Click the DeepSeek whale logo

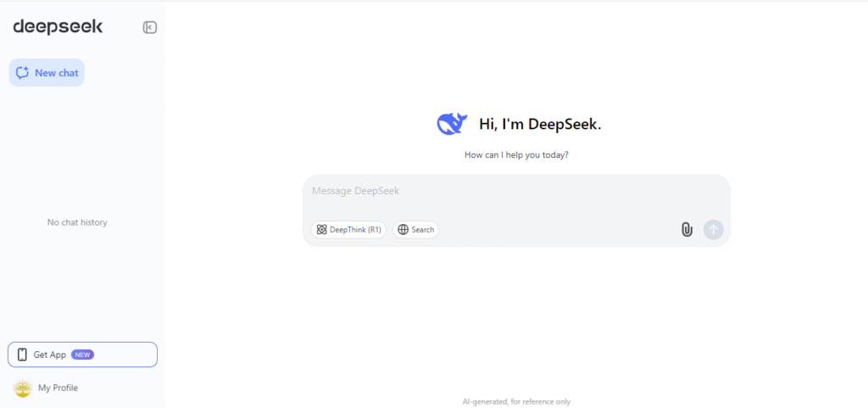point(453,124)
